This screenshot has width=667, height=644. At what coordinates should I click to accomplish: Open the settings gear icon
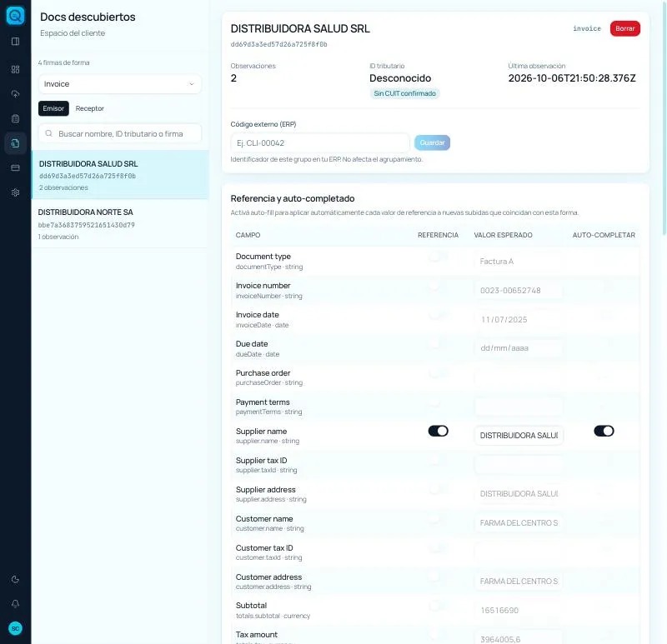pyautogui.click(x=15, y=192)
